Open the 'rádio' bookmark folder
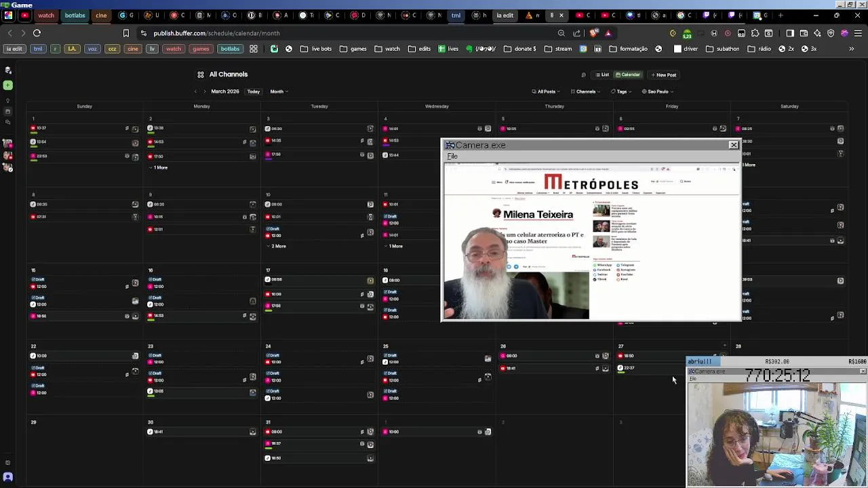 tap(759, 49)
